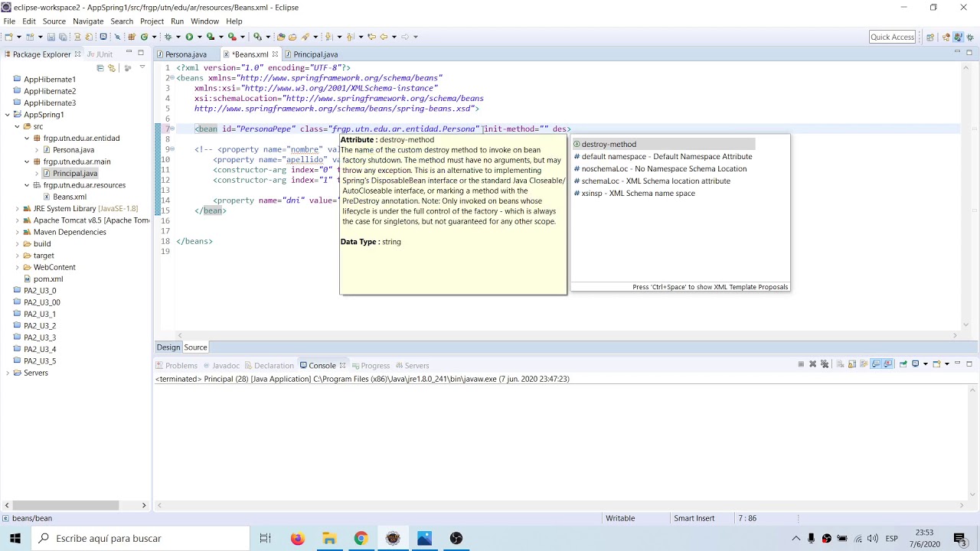Image resolution: width=980 pixels, height=551 pixels.
Task: Click the Debug bug icon in toolbar
Action: [168, 37]
